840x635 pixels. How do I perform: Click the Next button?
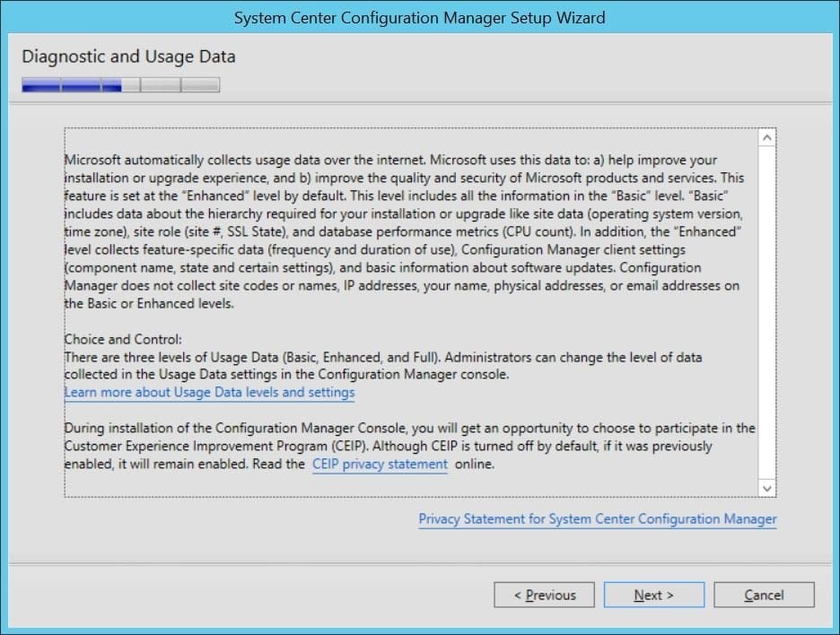tap(653, 595)
